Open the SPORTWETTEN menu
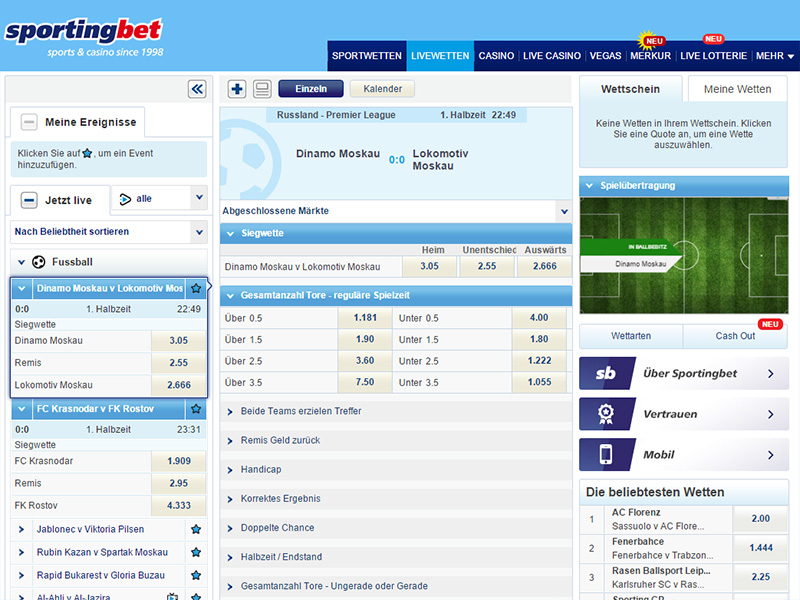The width and height of the screenshot is (800, 600). tap(367, 56)
